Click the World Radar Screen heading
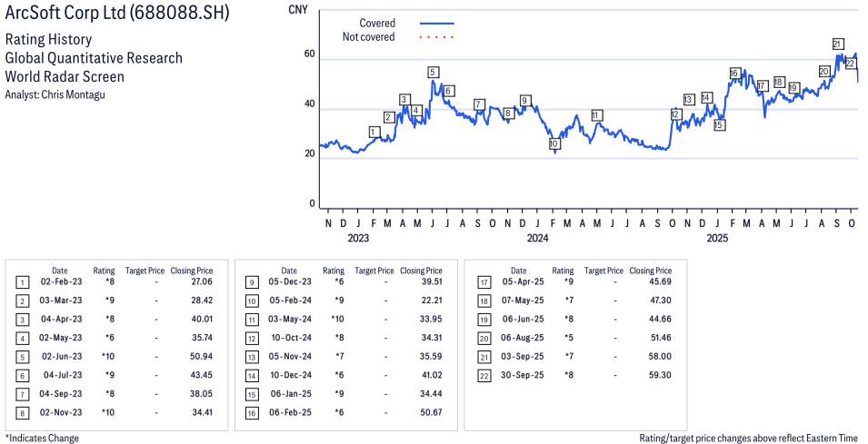Viewport: 868px width, 444px height. click(x=65, y=76)
